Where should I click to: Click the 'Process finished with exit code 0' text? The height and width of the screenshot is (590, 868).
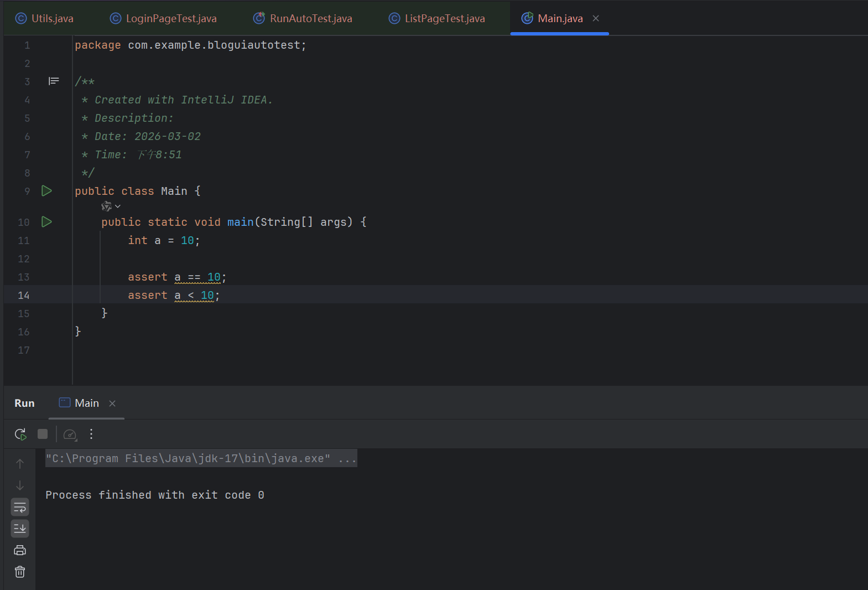coord(155,495)
